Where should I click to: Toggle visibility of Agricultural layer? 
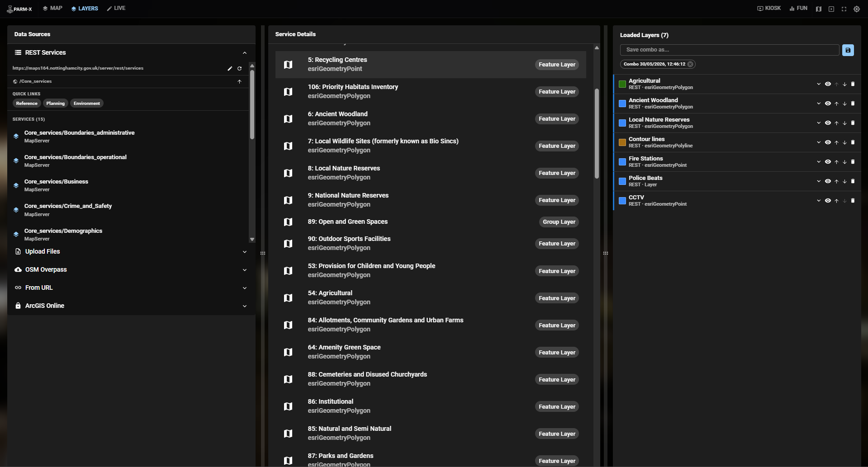tap(828, 84)
